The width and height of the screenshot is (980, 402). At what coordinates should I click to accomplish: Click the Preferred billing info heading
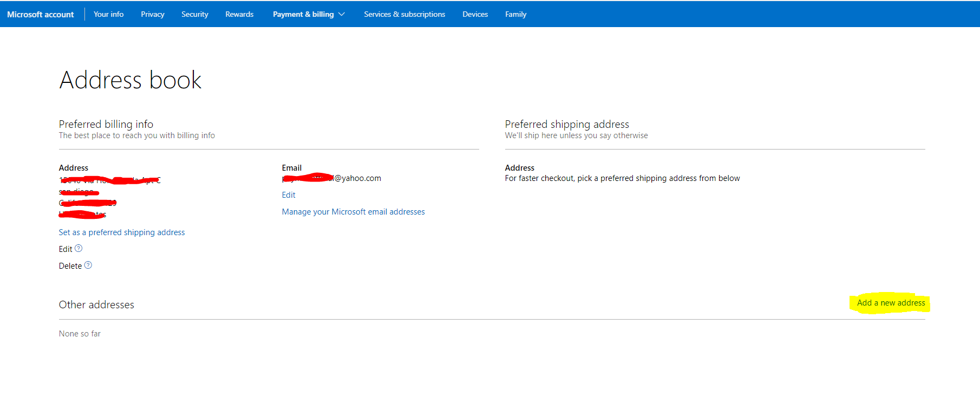(x=106, y=124)
